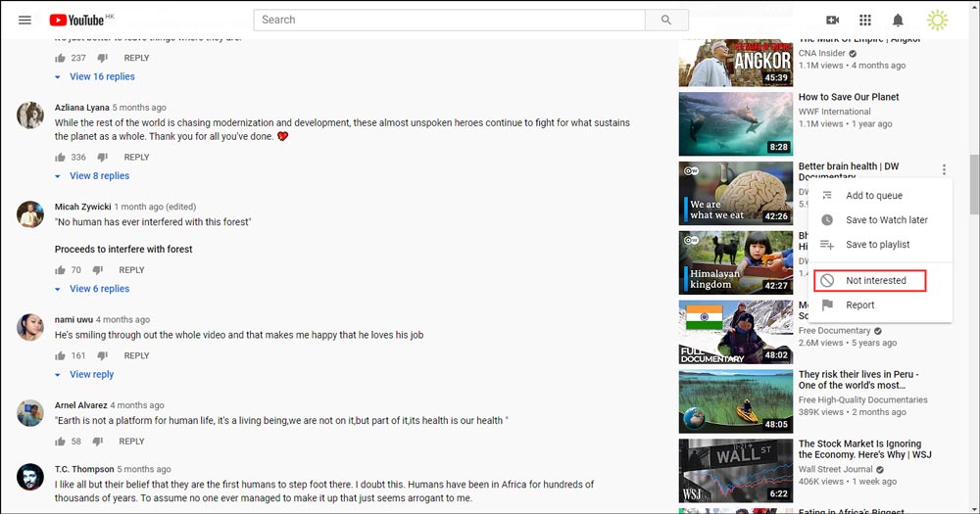Open three-dot menu for Better brain health video
Image resolution: width=980 pixels, height=514 pixels.
click(x=944, y=169)
